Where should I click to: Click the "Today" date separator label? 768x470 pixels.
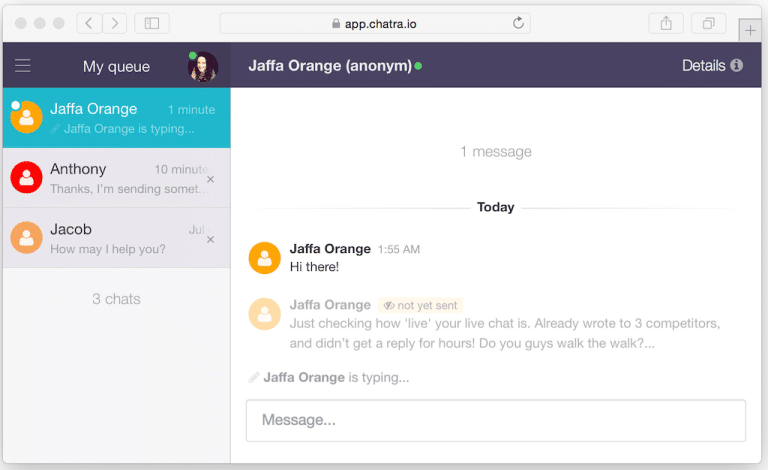tap(496, 207)
